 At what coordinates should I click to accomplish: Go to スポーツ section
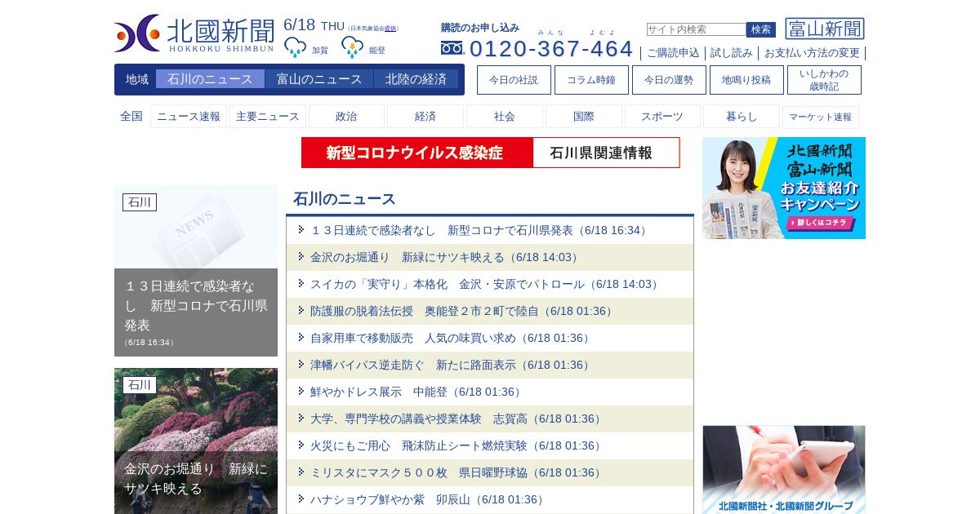(662, 117)
